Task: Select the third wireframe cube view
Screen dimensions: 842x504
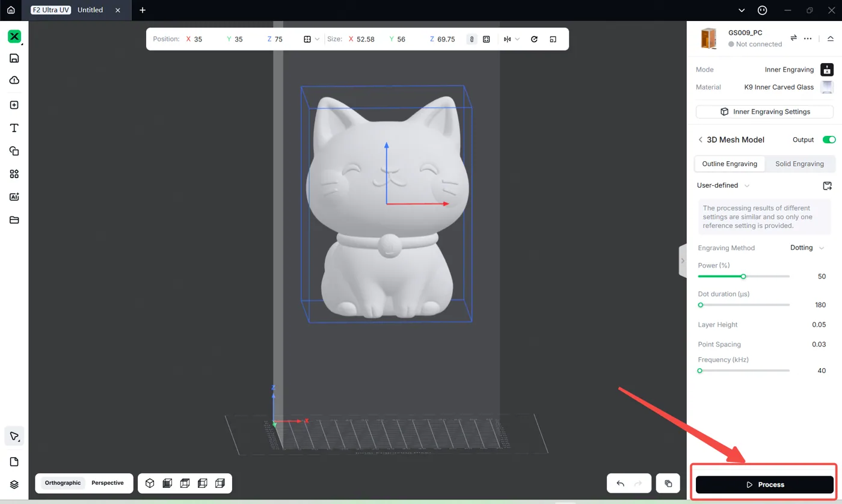Action: pos(185,483)
